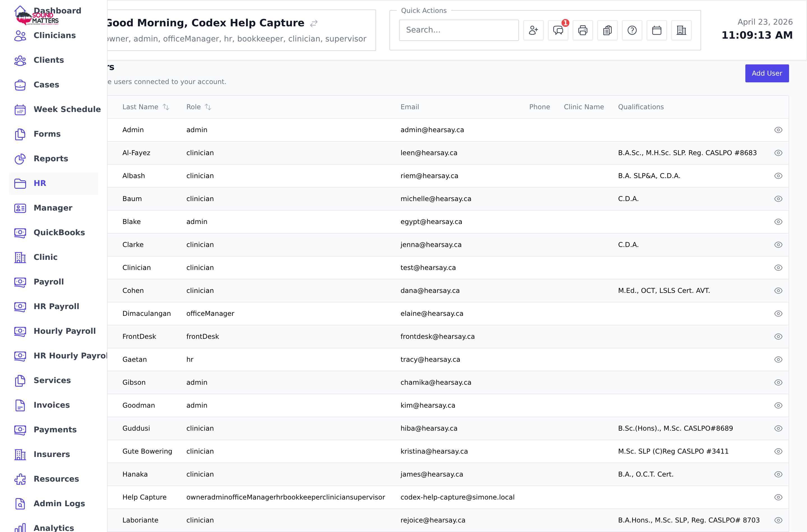Screen dimensions: 807x532
Task: Click the printer quick action icon
Action: tap(583, 30)
